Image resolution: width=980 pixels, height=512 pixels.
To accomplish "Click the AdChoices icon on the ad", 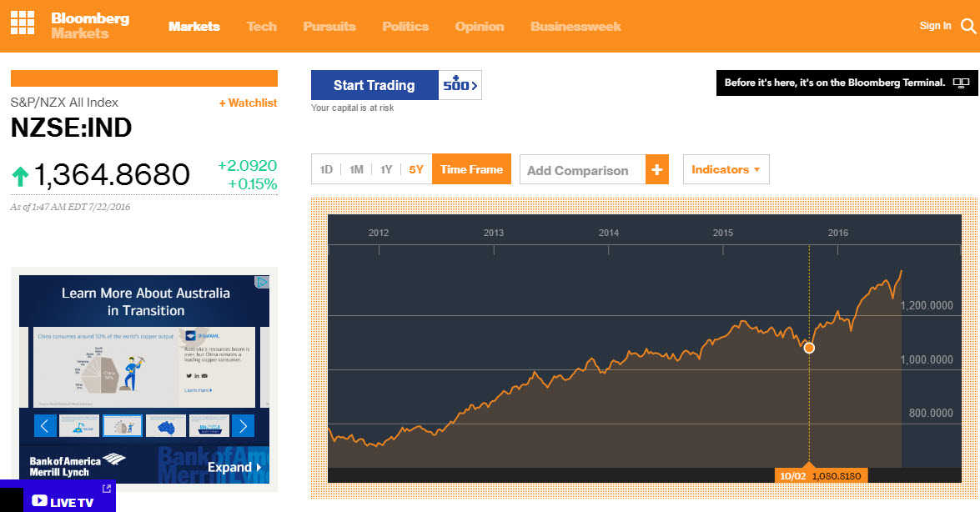I will click(263, 282).
